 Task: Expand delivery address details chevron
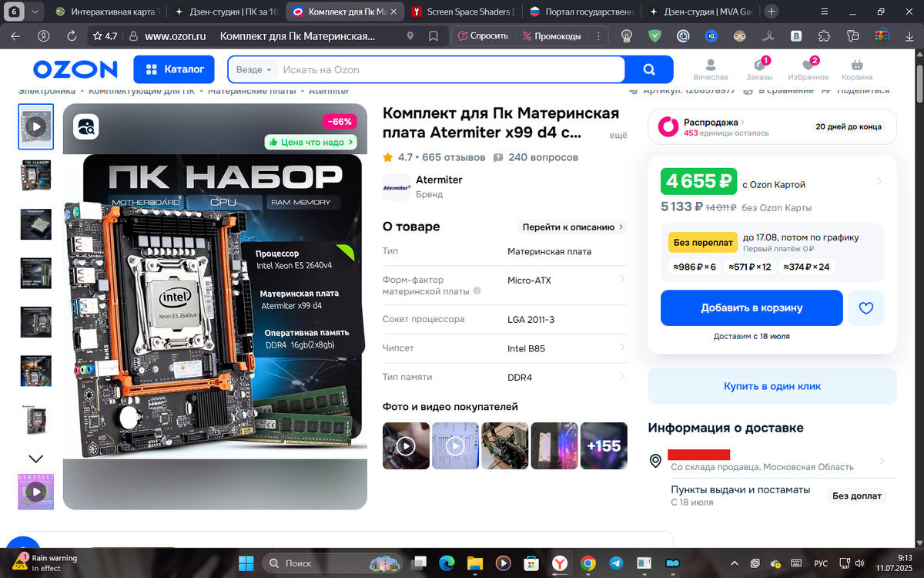(882, 461)
